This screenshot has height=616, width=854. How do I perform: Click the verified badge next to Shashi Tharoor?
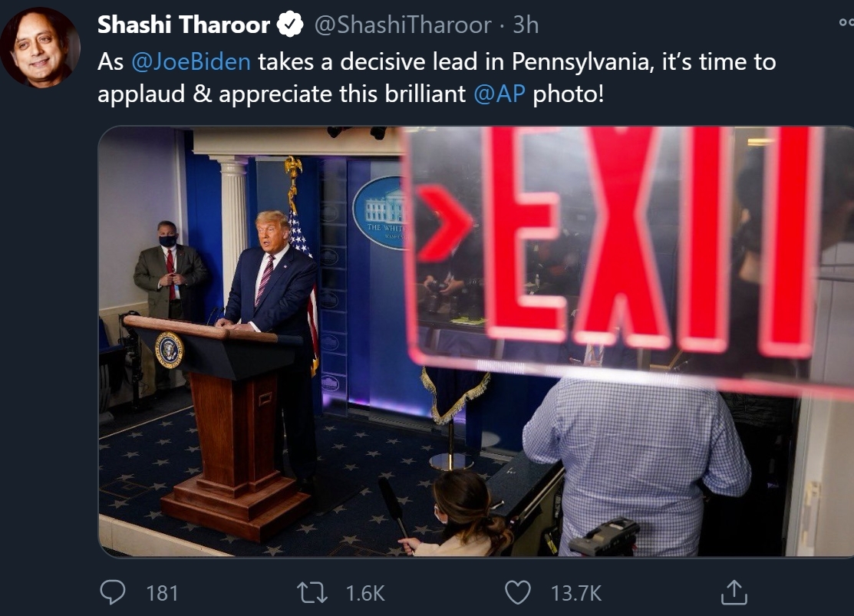pyautogui.click(x=290, y=25)
